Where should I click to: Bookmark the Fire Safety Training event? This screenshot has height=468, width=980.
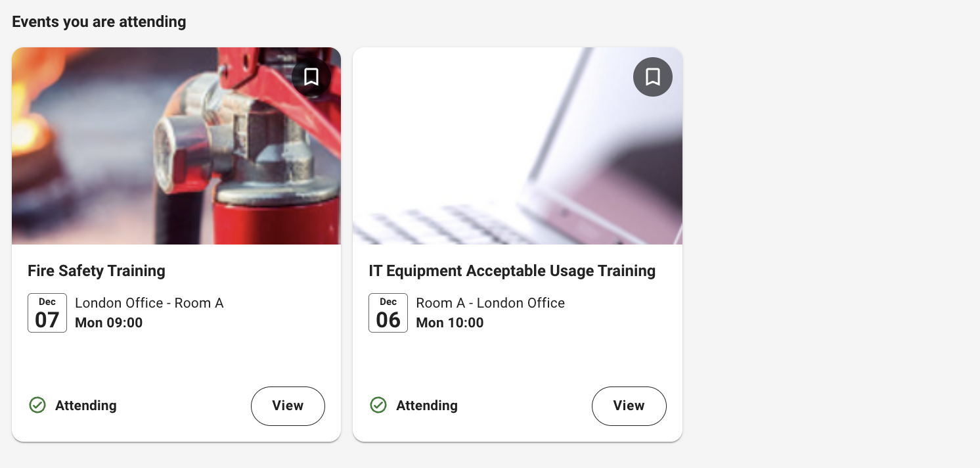pyautogui.click(x=311, y=77)
